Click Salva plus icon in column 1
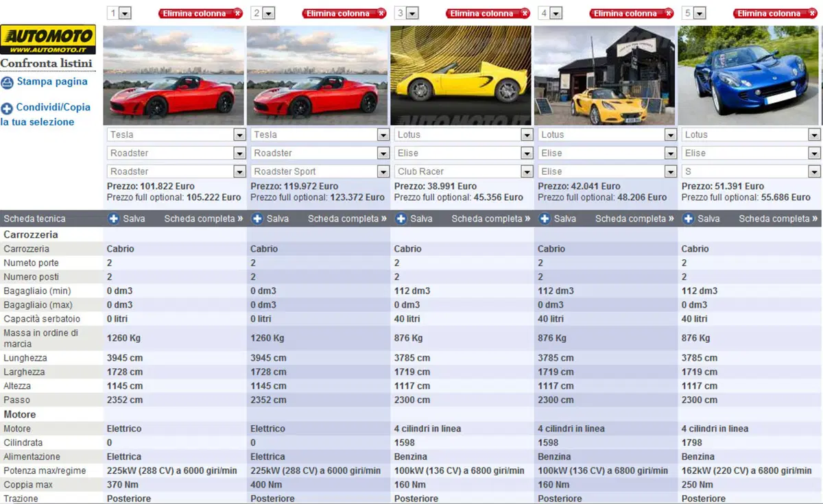This screenshot has width=823, height=504. point(114,219)
